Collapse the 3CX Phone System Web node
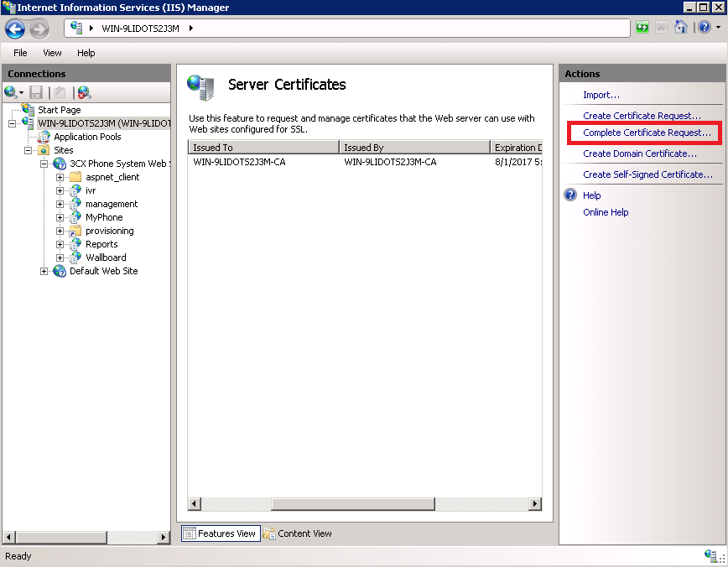The image size is (728, 567). click(44, 164)
